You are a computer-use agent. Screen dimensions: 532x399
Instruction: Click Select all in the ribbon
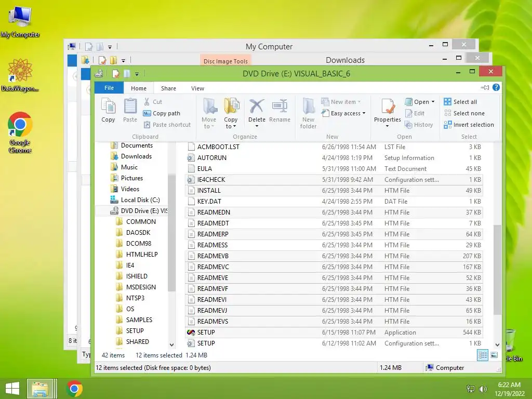[460, 102]
